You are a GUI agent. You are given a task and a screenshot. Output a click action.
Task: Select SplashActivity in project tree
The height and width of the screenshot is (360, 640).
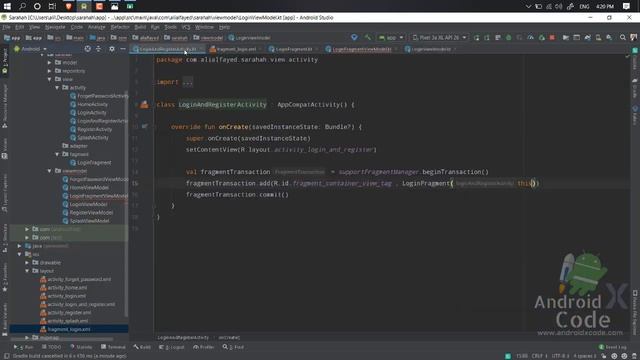coord(89,138)
